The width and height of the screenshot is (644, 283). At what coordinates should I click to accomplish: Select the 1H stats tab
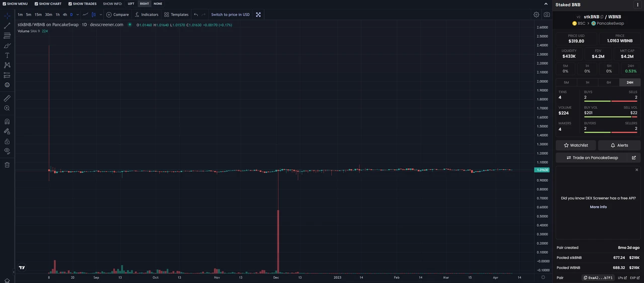[587, 83]
